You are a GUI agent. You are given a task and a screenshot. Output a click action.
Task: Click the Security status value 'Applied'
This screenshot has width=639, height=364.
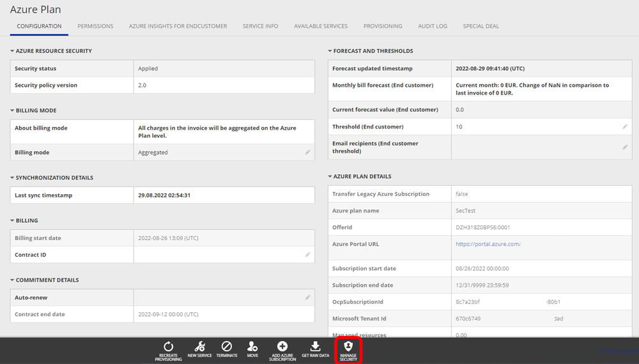click(x=148, y=68)
